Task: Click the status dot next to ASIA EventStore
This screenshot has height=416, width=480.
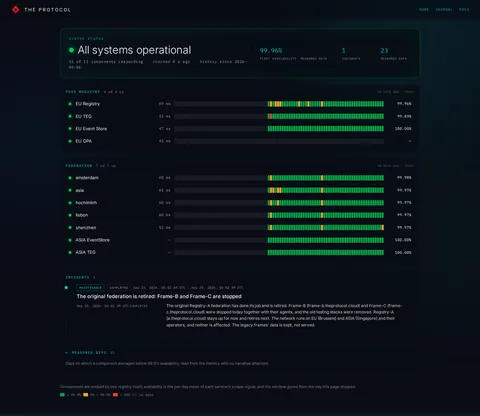Action: 70,240
